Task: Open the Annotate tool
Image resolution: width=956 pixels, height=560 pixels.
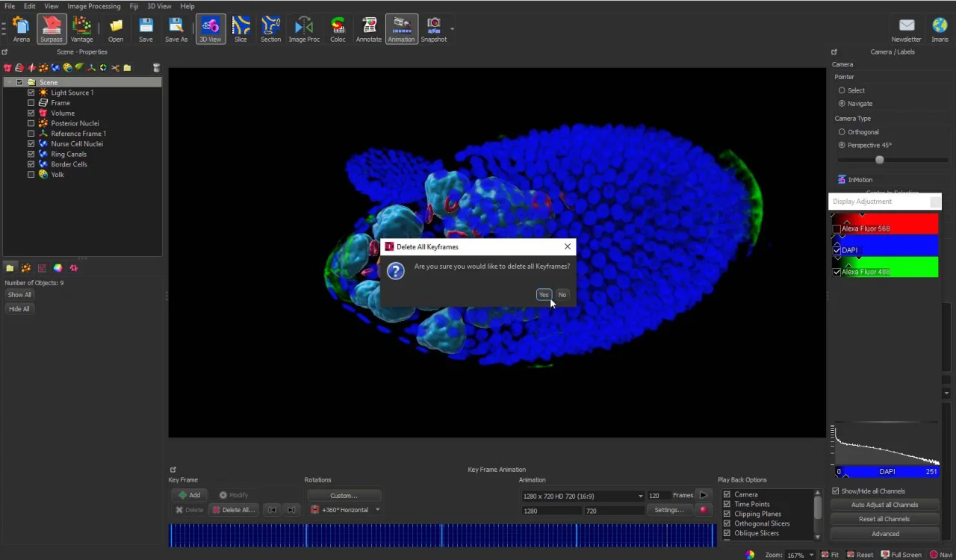Action: pyautogui.click(x=369, y=29)
